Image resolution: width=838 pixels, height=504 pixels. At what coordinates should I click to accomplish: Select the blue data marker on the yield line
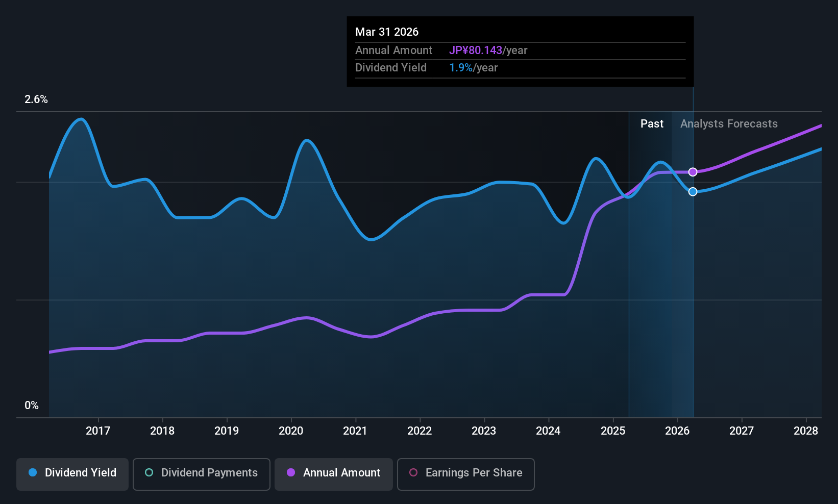pyautogui.click(x=693, y=192)
